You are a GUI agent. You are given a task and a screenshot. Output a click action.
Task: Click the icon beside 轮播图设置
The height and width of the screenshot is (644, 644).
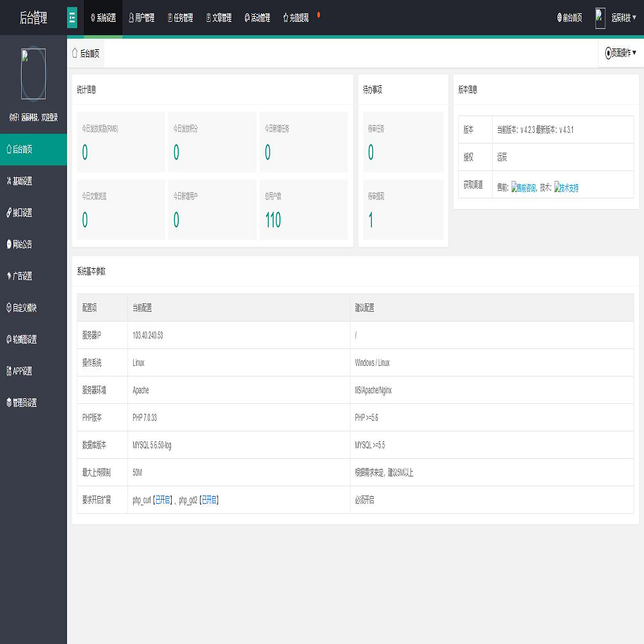pos(9,339)
